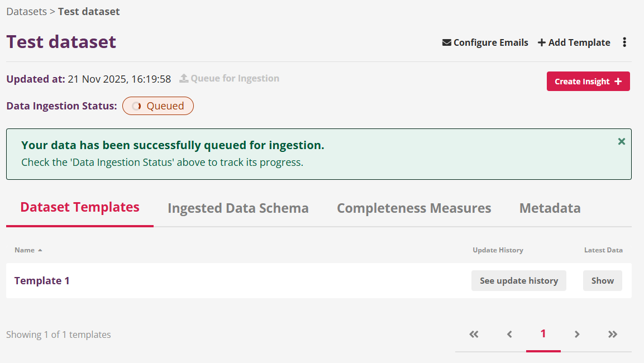
Task: Select the Metadata tab
Action: click(550, 208)
